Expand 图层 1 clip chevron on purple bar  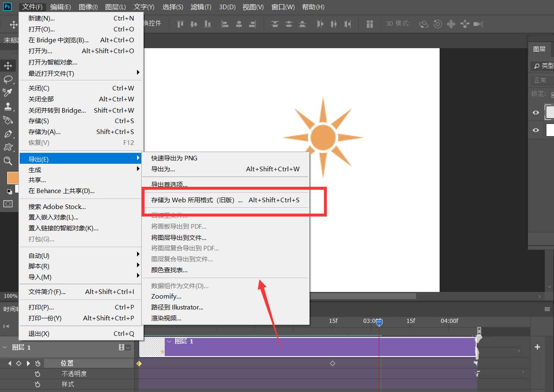tap(169, 341)
